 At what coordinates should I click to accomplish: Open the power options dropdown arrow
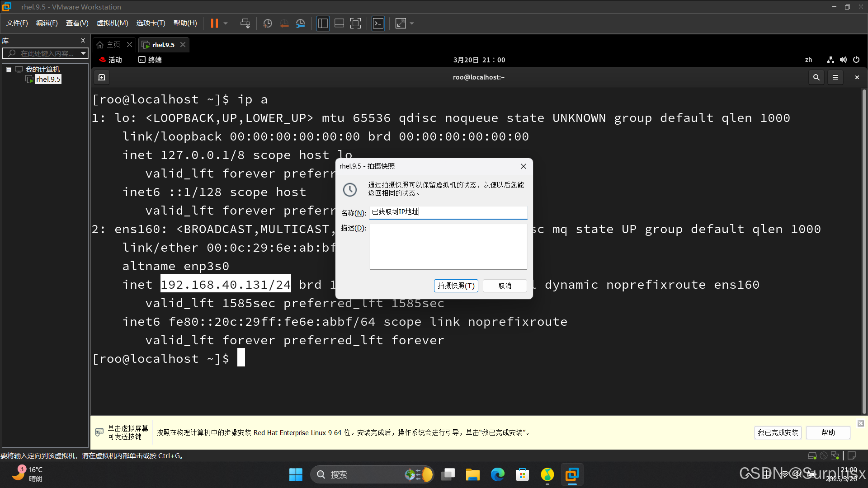(x=226, y=23)
